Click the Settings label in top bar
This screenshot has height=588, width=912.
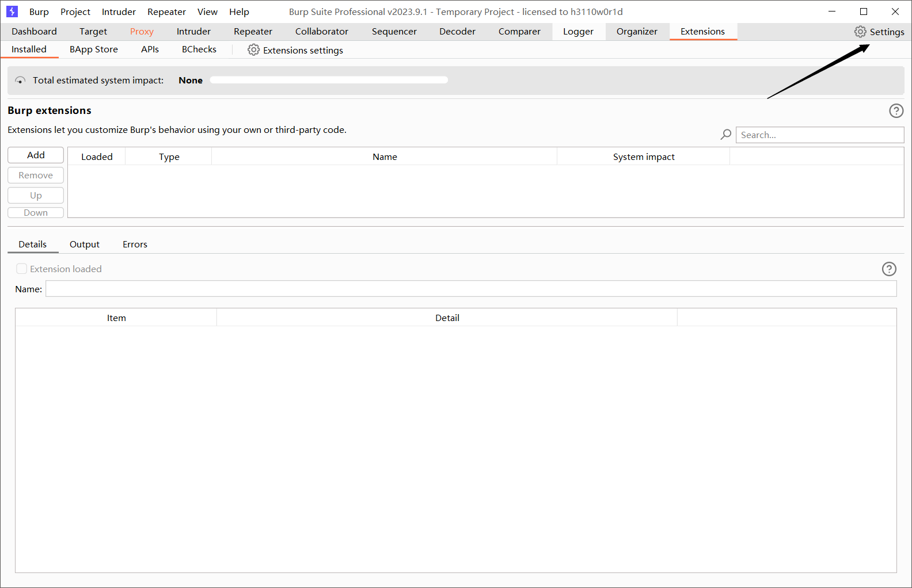(887, 32)
